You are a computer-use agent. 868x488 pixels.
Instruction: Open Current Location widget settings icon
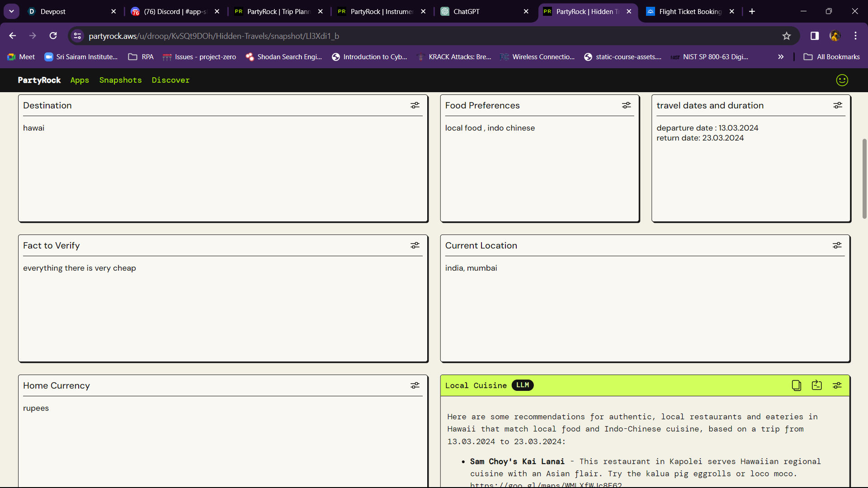click(837, 245)
